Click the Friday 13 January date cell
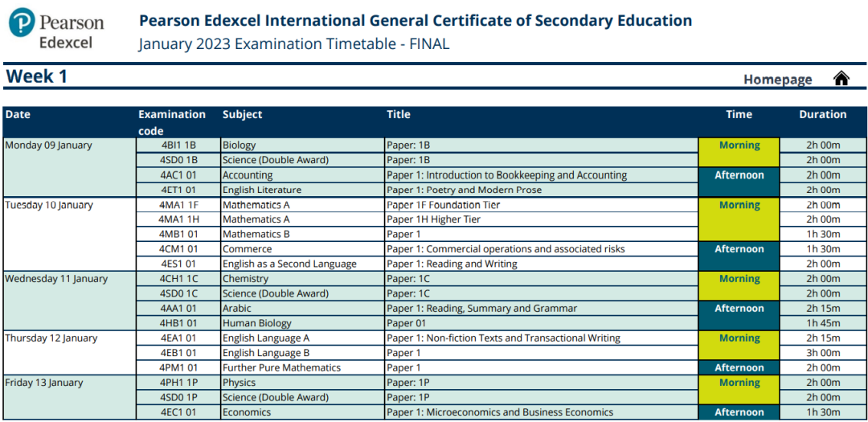Screen dimensions: 868x422 click(43, 383)
